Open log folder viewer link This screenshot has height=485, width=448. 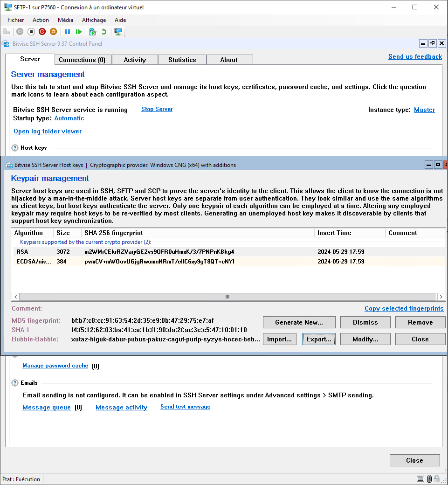coord(48,131)
